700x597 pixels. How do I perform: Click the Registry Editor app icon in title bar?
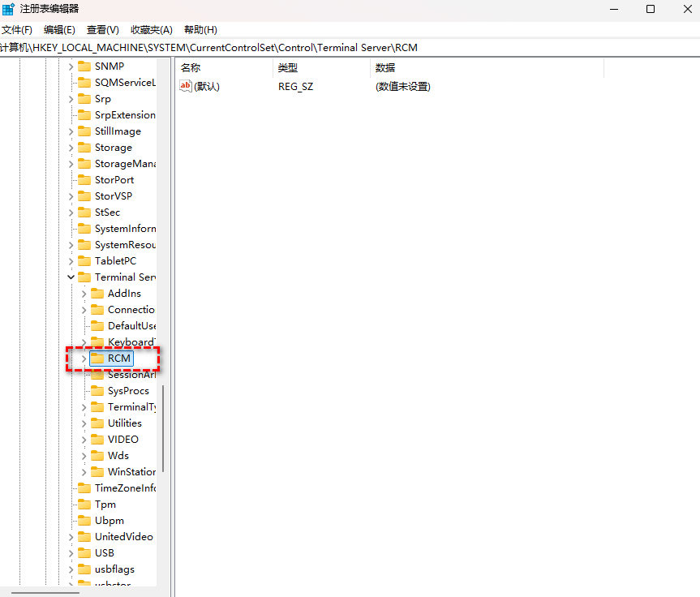8,9
